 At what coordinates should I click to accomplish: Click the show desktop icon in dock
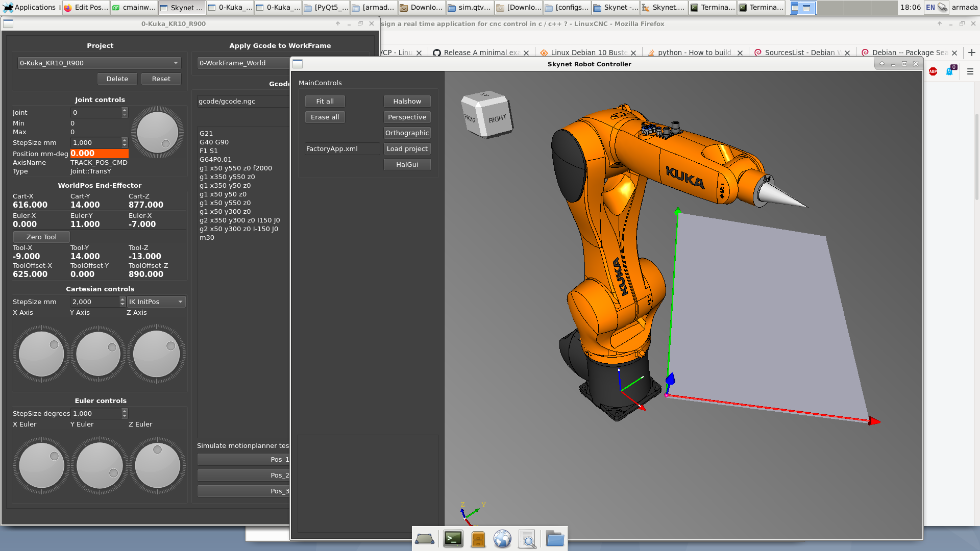425,539
